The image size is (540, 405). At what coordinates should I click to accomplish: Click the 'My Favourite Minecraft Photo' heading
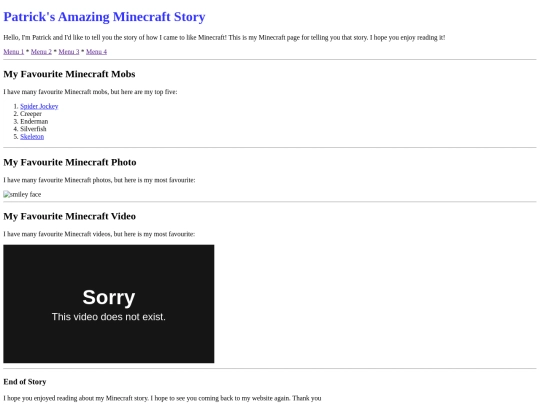pyautogui.click(x=70, y=162)
